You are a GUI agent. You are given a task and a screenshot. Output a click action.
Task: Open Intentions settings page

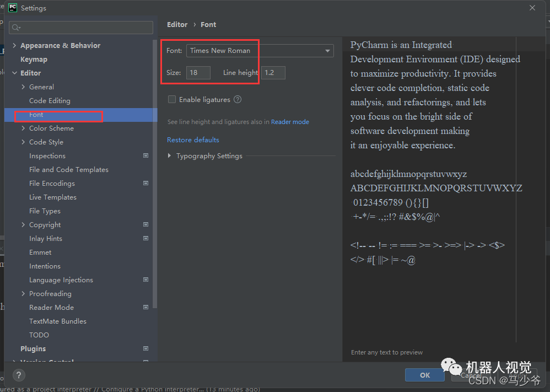click(45, 266)
